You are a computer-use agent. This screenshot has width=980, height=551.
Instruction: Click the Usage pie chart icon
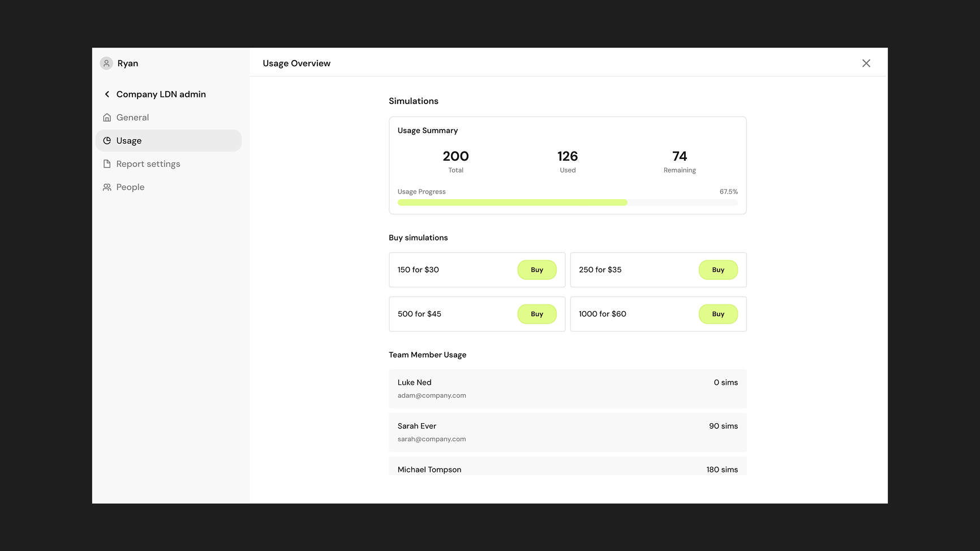[107, 141]
